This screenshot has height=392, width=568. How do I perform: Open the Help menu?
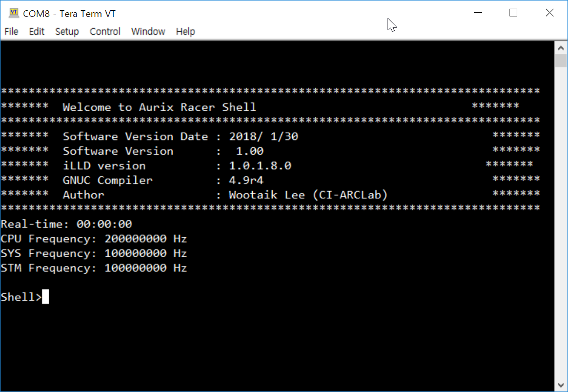point(186,31)
